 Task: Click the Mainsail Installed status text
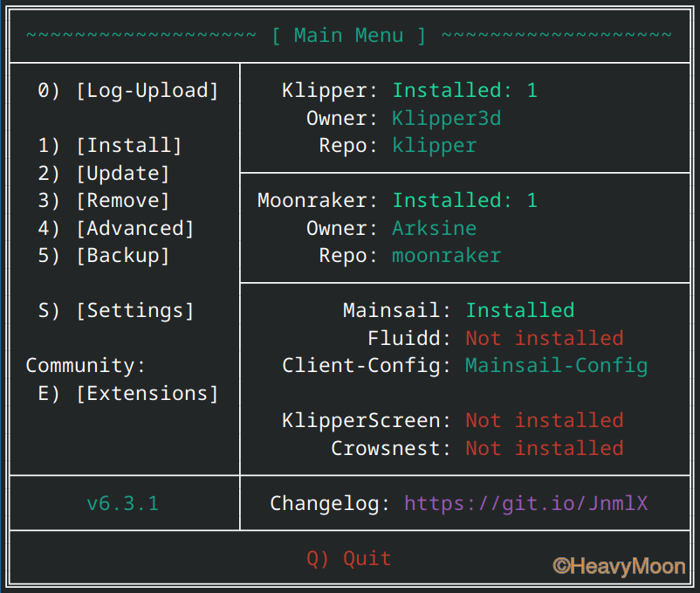pyautogui.click(x=520, y=310)
